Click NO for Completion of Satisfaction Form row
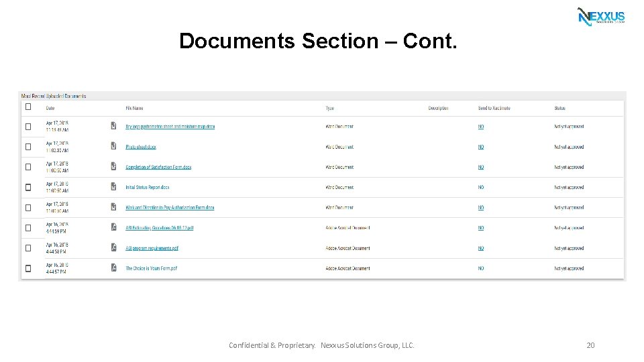This screenshot has height=362, width=644. click(x=481, y=167)
